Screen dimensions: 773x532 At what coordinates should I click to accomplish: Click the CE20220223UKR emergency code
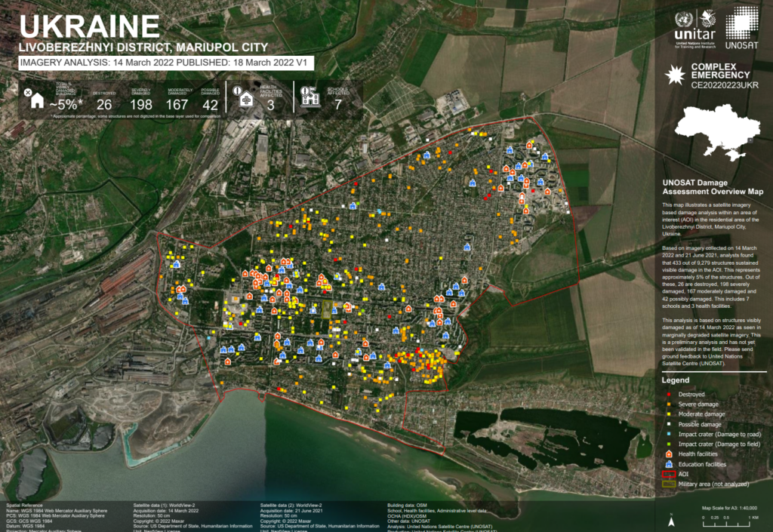[724, 86]
